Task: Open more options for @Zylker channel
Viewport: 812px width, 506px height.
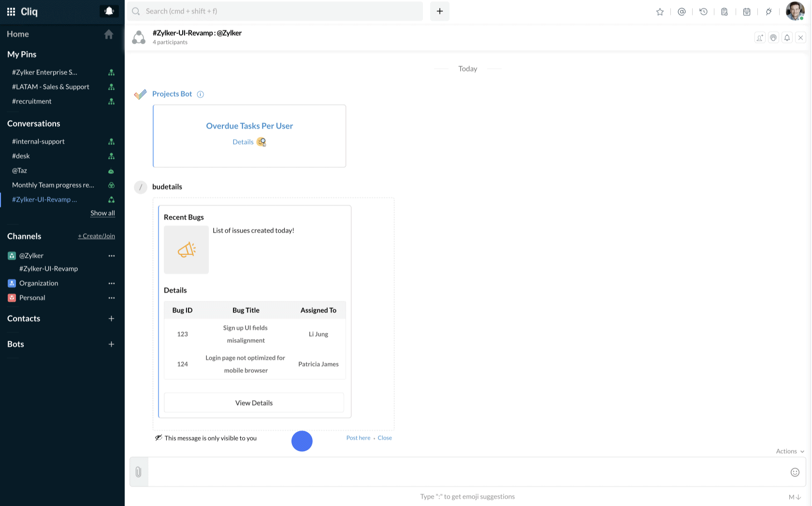Action: pyautogui.click(x=112, y=256)
